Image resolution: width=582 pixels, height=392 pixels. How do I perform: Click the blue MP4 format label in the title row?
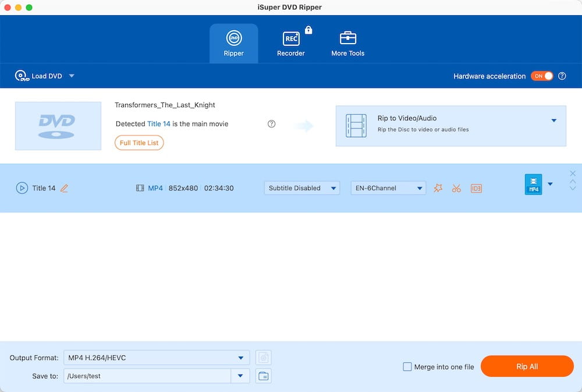155,188
